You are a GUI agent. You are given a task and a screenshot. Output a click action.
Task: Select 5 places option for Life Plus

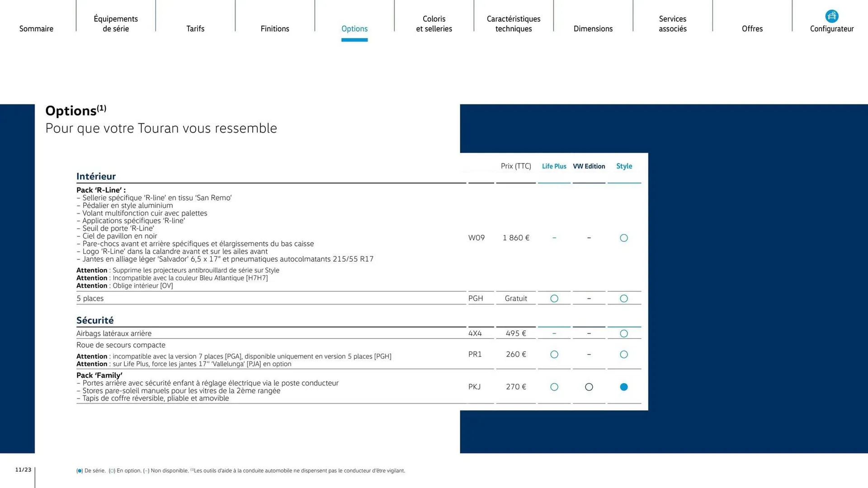pyautogui.click(x=554, y=298)
